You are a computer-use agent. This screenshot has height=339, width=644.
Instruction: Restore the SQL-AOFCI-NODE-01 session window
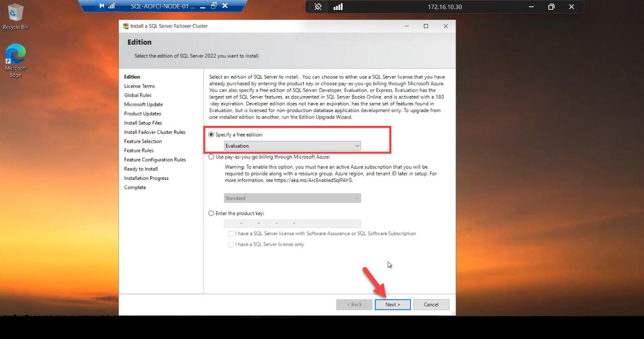(x=214, y=6)
